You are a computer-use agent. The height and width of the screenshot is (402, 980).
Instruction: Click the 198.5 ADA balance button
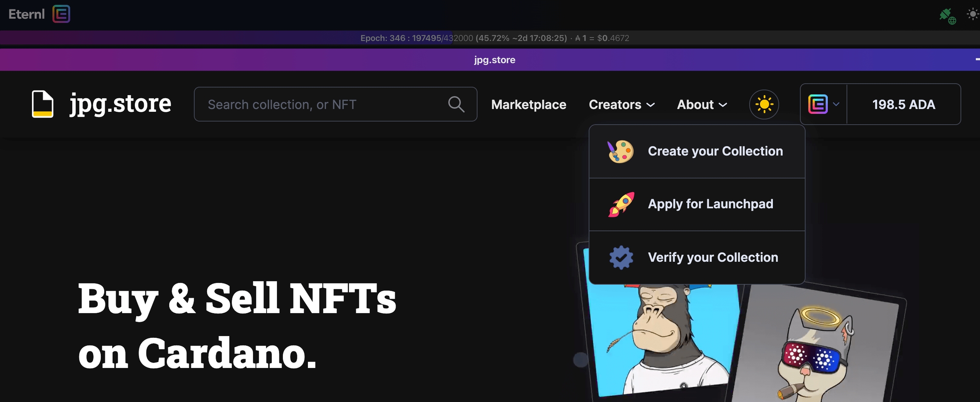(x=903, y=105)
